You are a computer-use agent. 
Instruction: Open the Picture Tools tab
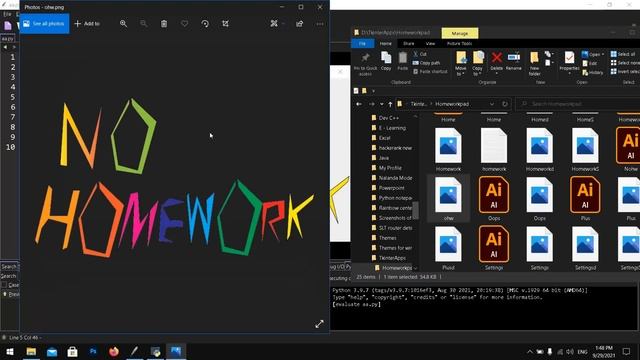[460, 43]
